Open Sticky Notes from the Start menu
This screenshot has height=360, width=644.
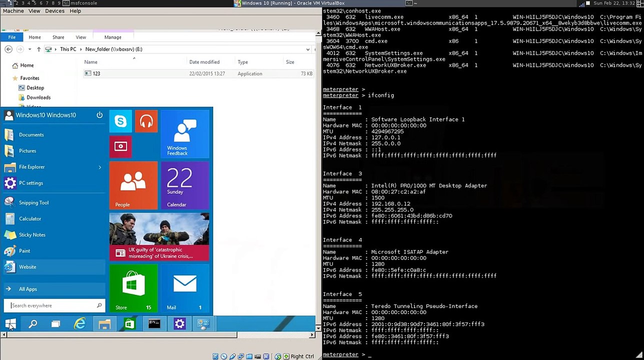[x=54, y=235]
